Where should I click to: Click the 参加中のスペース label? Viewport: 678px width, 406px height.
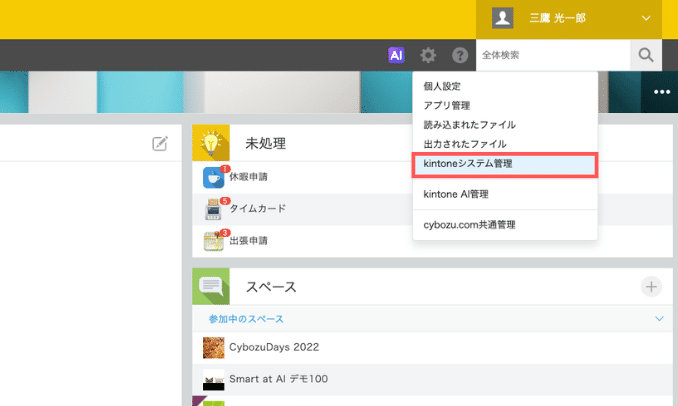click(x=246, y=319)
